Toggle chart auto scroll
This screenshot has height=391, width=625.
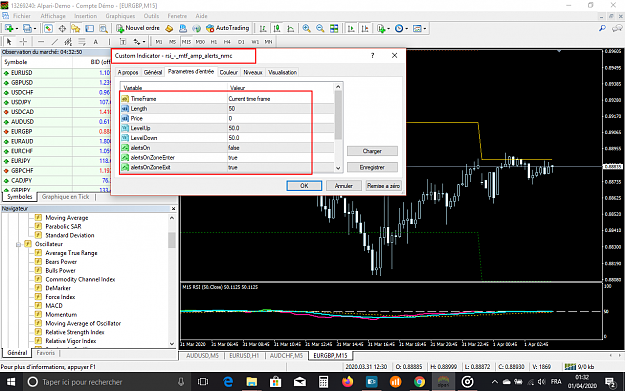[351, 28]
